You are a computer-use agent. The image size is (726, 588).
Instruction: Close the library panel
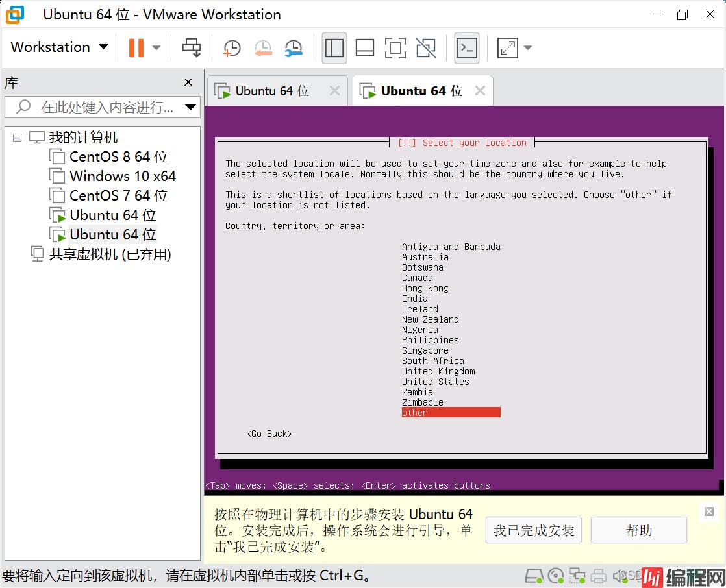(188, 82)
